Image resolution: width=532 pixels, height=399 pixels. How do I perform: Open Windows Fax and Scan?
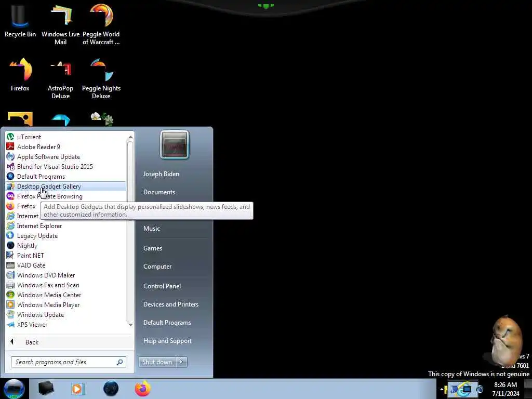[x=65, y=285]
